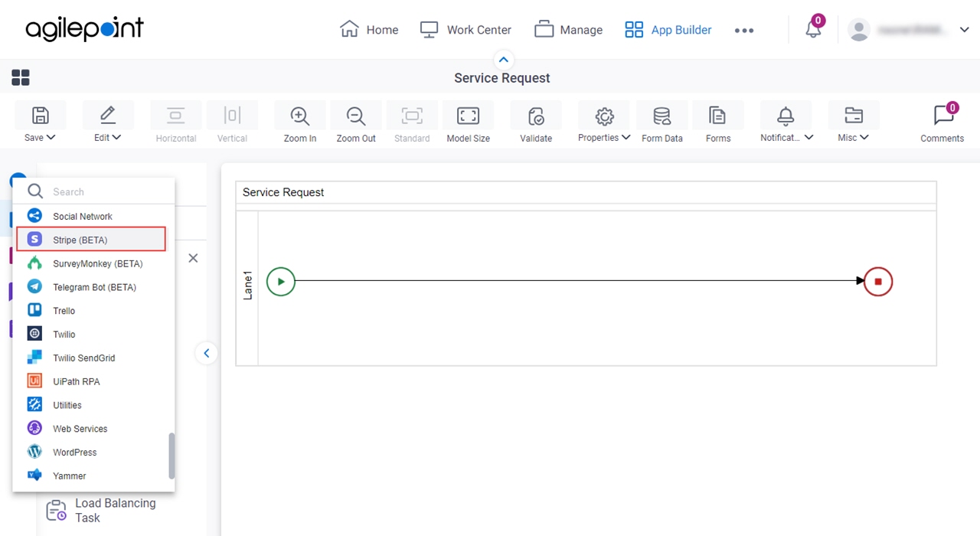Select the Yammer category
The image size is (980, 536).
[93, 476]
